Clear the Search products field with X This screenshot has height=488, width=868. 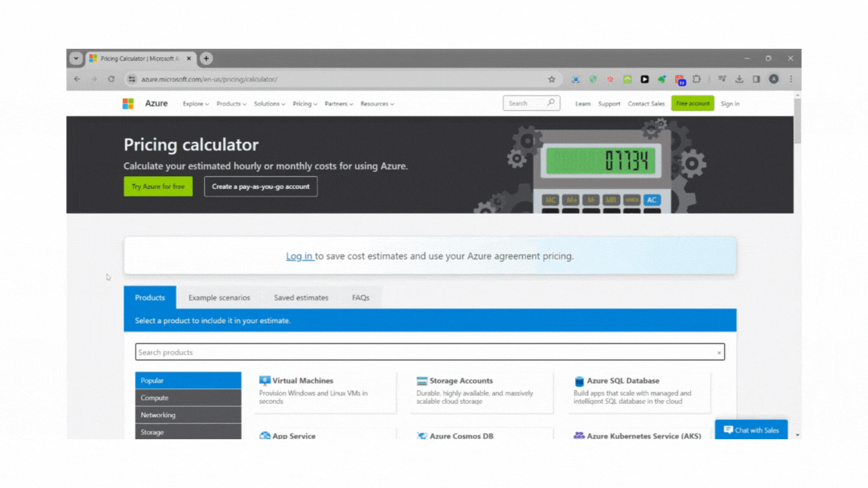click(719, 352)
